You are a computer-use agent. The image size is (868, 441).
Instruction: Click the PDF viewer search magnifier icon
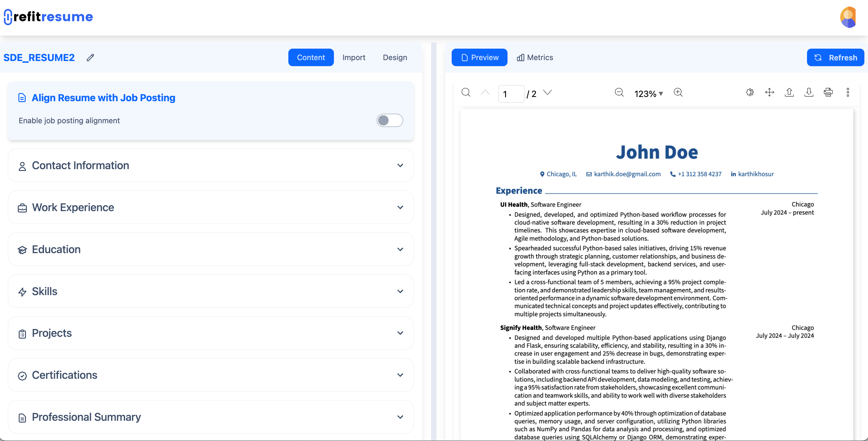466,92
